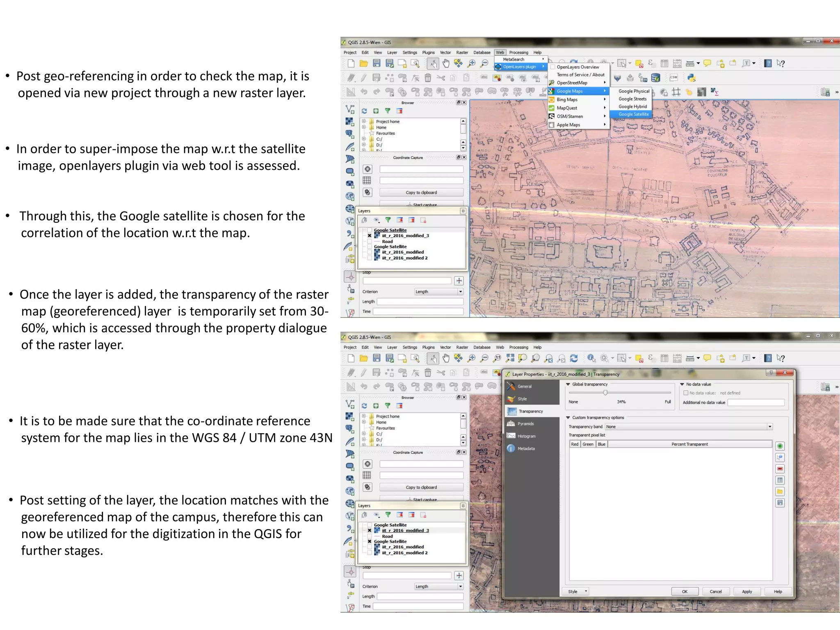The height and width of the screenshot is (630, 840).
Task: Click New Project blank page icon in upper window
Action: (351, 63)
